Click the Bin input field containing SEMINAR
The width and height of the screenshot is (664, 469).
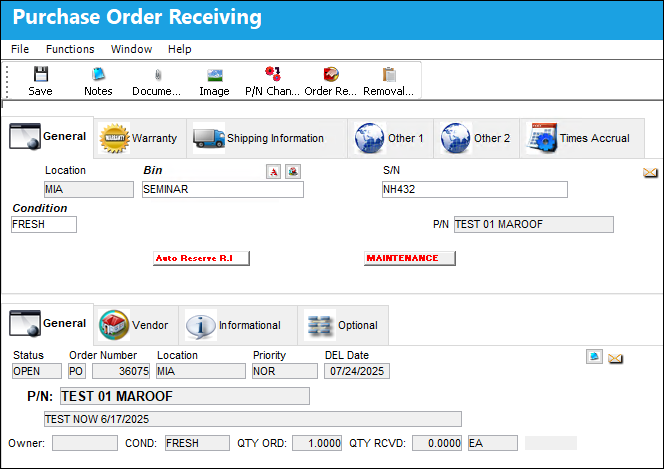point(223,190)
